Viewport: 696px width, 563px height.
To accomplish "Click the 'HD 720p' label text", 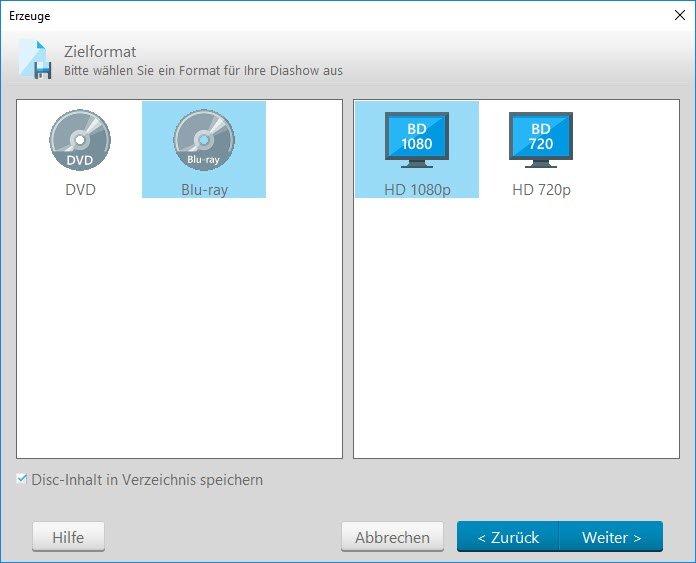I will tap(541, 190).
